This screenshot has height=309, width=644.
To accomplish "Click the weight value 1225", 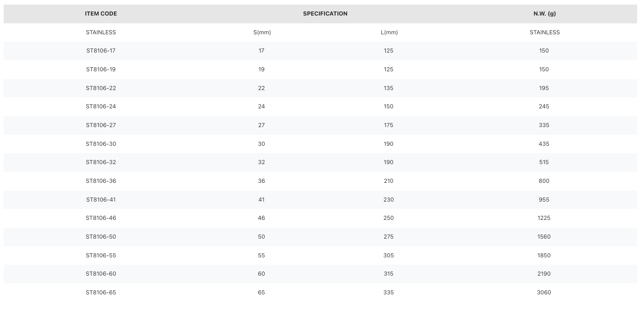I will click(x=544, y=218).
